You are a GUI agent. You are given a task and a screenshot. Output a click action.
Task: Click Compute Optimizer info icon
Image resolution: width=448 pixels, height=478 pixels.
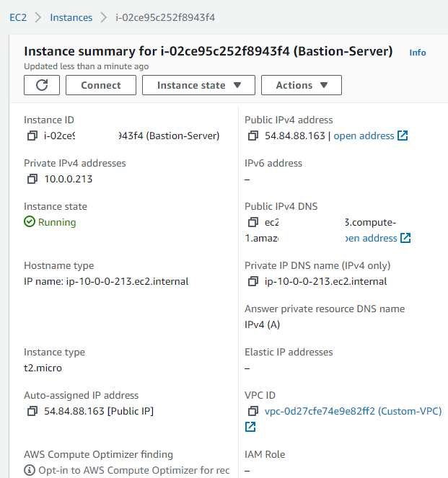click(x=30, y=470)
